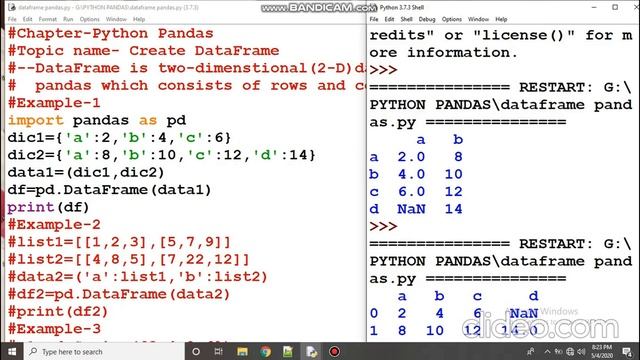Click the Windows Start button
The height and width of the screenshot is (360, 640).
[12, 351]
